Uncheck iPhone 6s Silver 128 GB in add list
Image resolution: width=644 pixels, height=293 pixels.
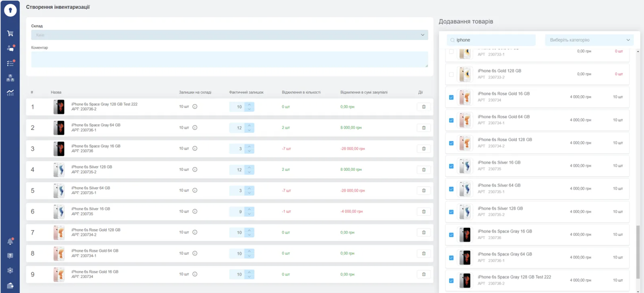[451, 212]
